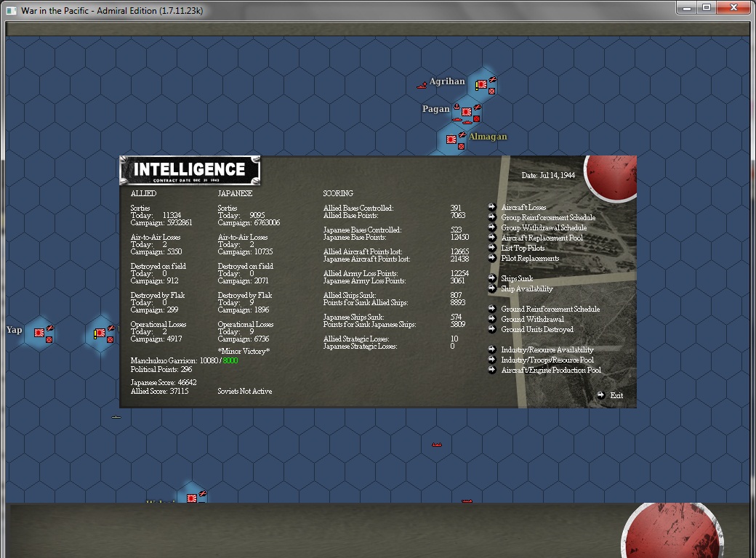Click the Allied Score: 37115 line

pyautogui.click(x=160, y=391)
